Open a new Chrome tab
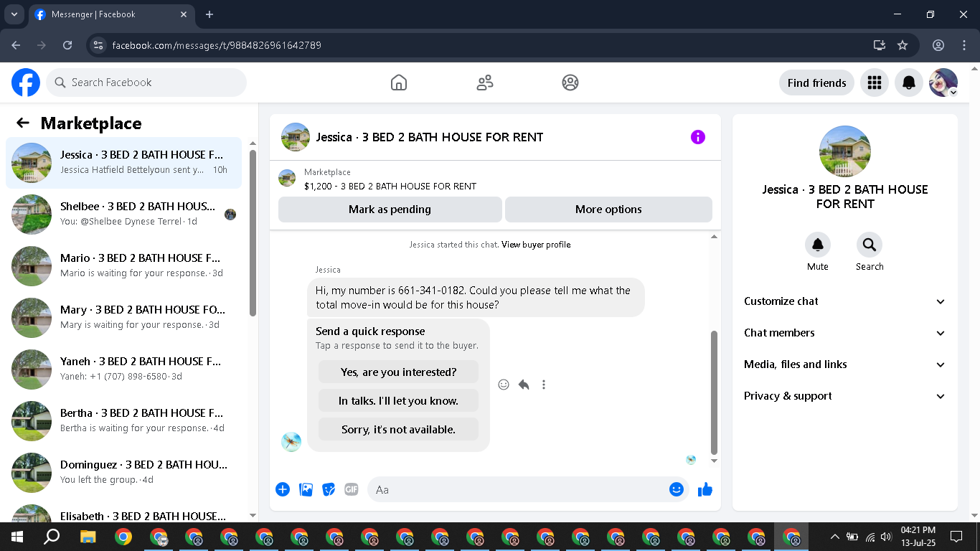Viewport: 980px width, 551px height. [209, 14]
